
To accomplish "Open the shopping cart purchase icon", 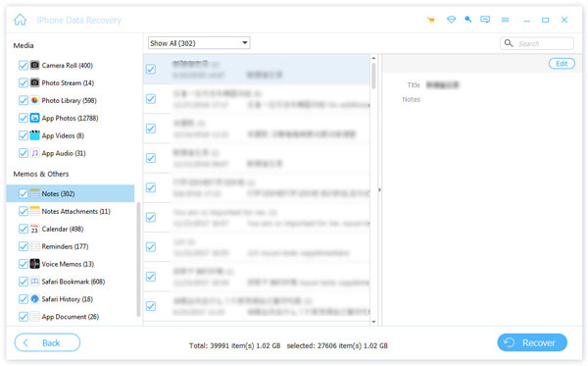I will tap(431, 20).
